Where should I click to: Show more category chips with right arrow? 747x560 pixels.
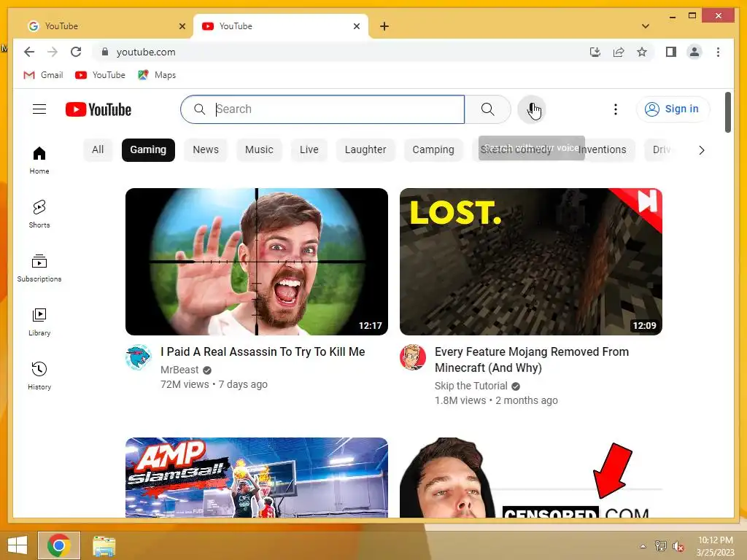(x=701, y=150)
